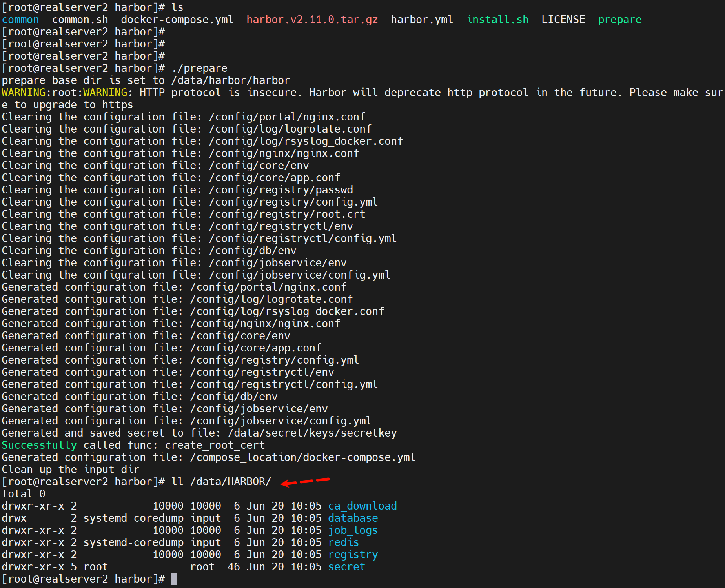The height and width of the screenshot is (588, 725).
Task: Click the harbor.yml filename in ls output
Action: 422,20
